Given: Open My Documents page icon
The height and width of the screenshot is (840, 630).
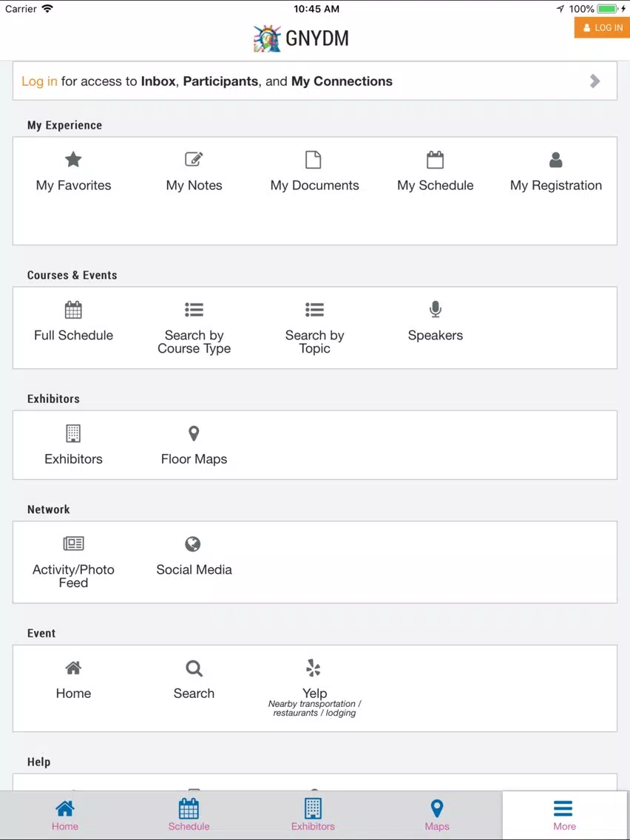Looking at the screenshot, I should click(314, 160).
